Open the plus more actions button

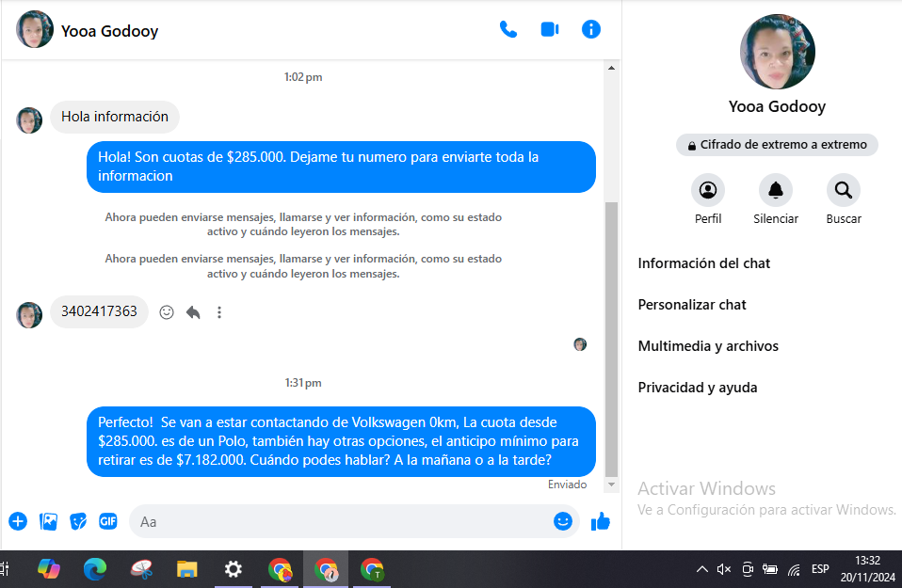(18, 521)
